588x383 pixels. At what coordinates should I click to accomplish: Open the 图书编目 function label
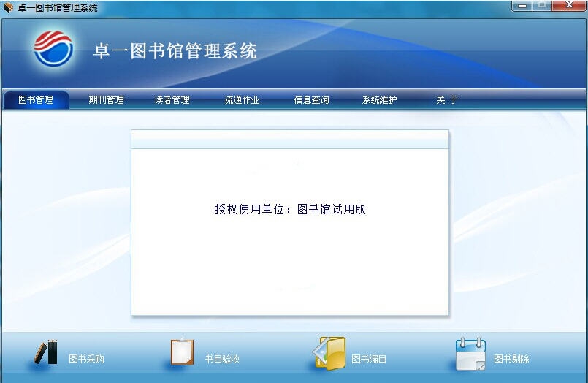click(x=369, y=359)
